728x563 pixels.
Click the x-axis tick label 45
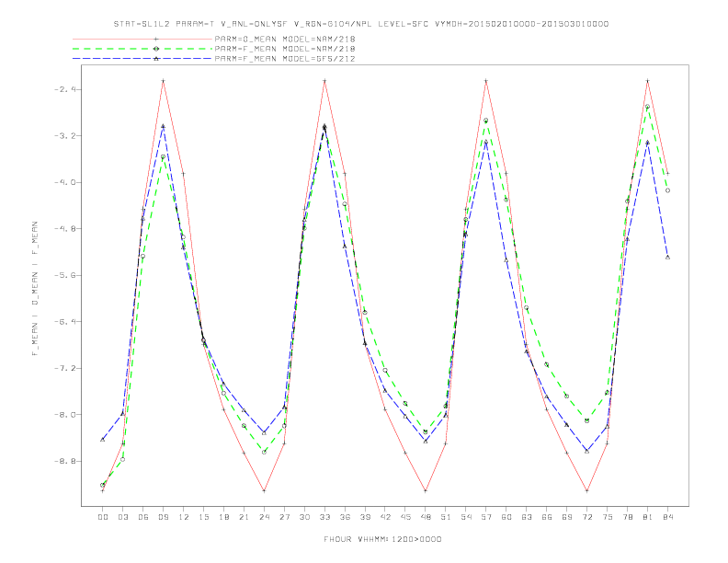pos(405,517)
